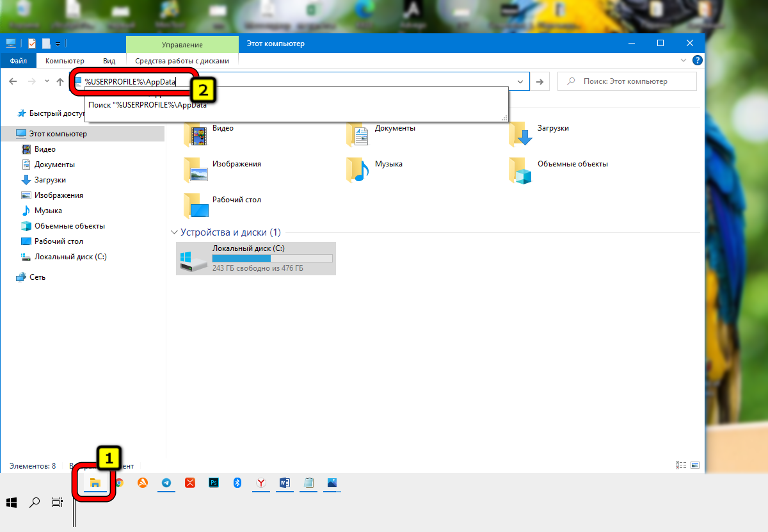Click the blue Help question-mark icon
The height and width of the screenshot is (532, 768).
click(697, 60)
